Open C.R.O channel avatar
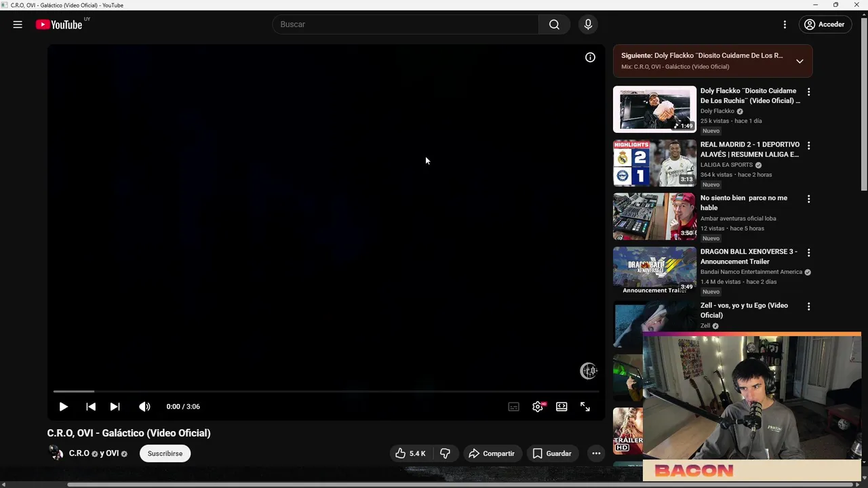This screenshot has width=868, height=488. [x=56, y=453]
